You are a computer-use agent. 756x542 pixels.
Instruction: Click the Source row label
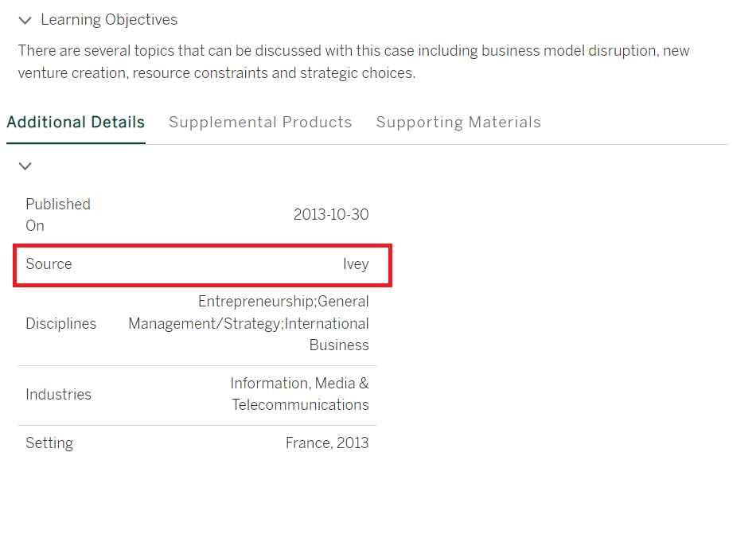pyautogui.click(x=49, y=264)
